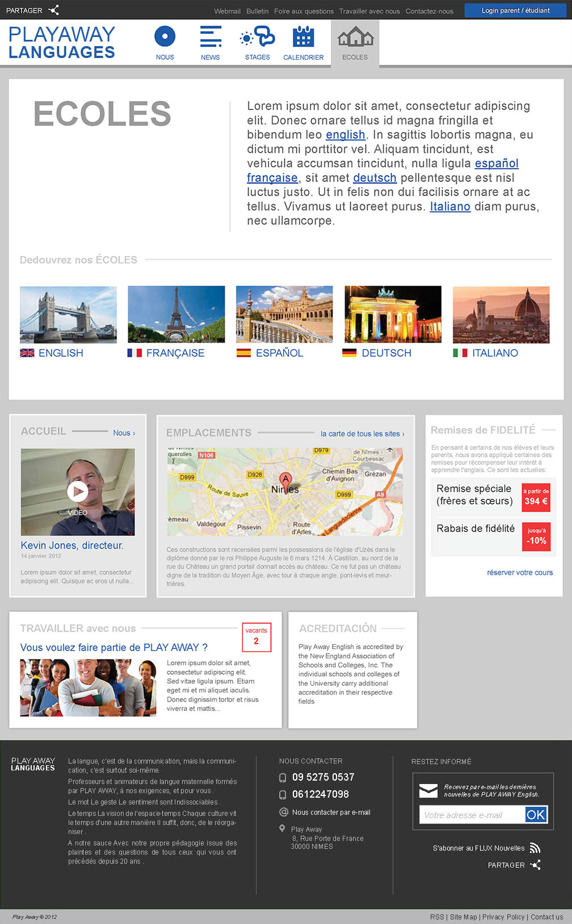Open the Brandenburg Gate thumbnail
The height and width of the screenshot is (924, 572).
click(393, 315)
